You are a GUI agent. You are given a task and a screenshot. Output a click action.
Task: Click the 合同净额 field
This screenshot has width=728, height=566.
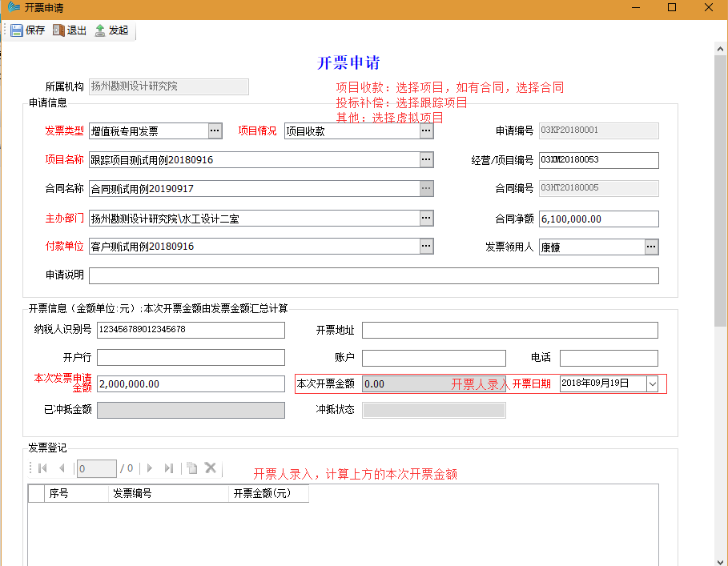598,219
